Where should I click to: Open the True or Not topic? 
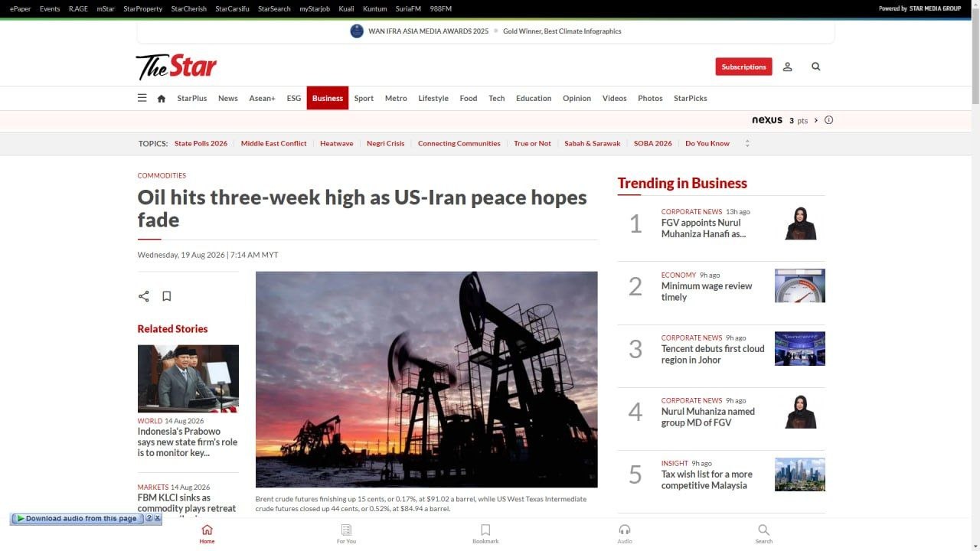pos(532,143)
